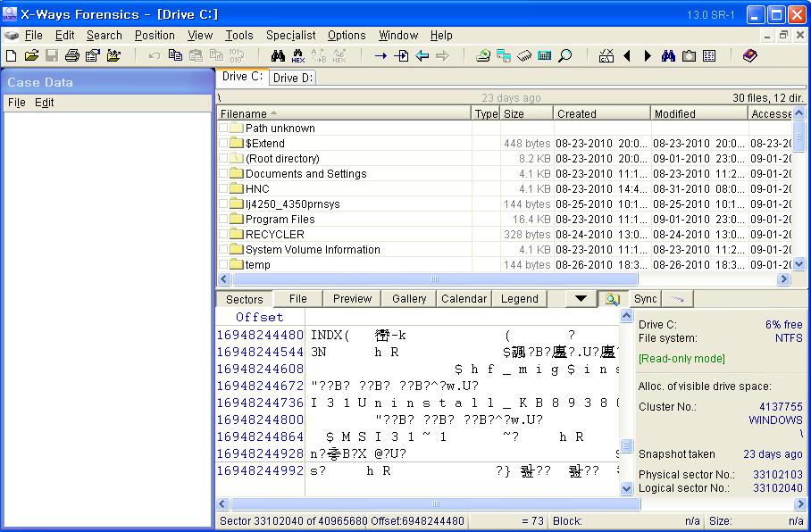Tick the checkbox for HNC folder
The width and height of the screenshot is (811, 532).
click(x=223, y=188)
